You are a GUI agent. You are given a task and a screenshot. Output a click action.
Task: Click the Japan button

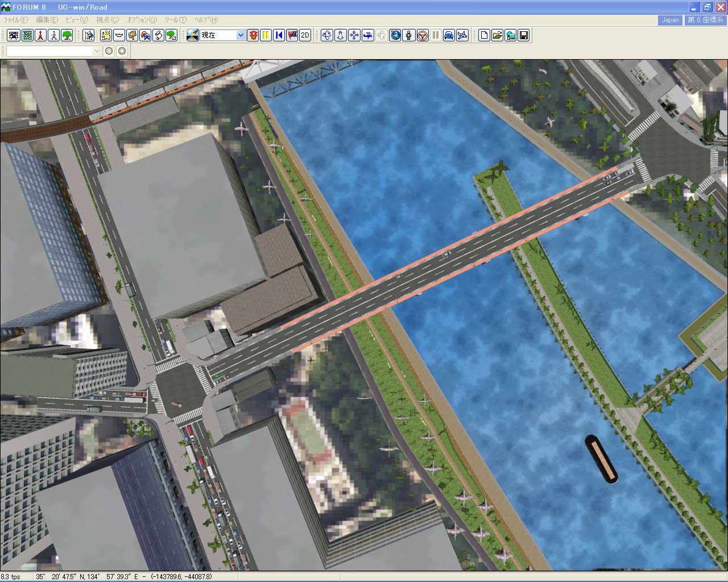[670, 20]
